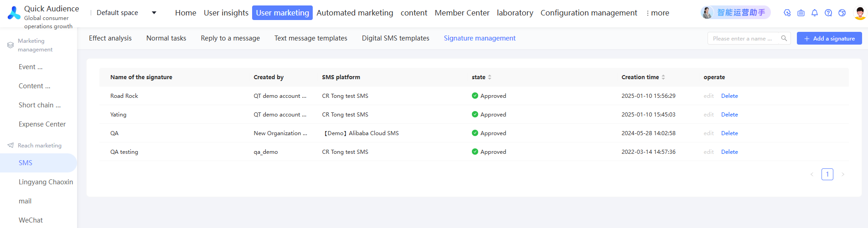The image size is (868, 228).
Task: Click the Road Rock signature name
Action: click(124, 96)
